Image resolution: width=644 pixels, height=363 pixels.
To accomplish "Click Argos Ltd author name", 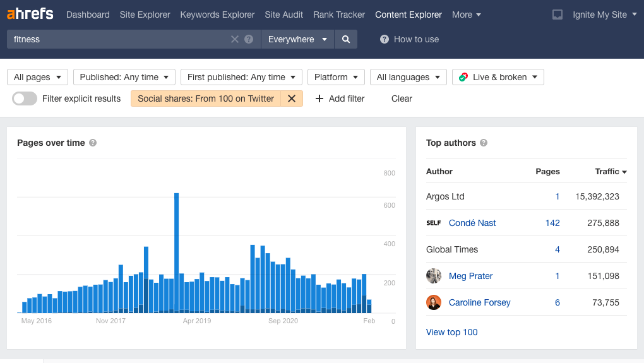I will tap(445, 197).
